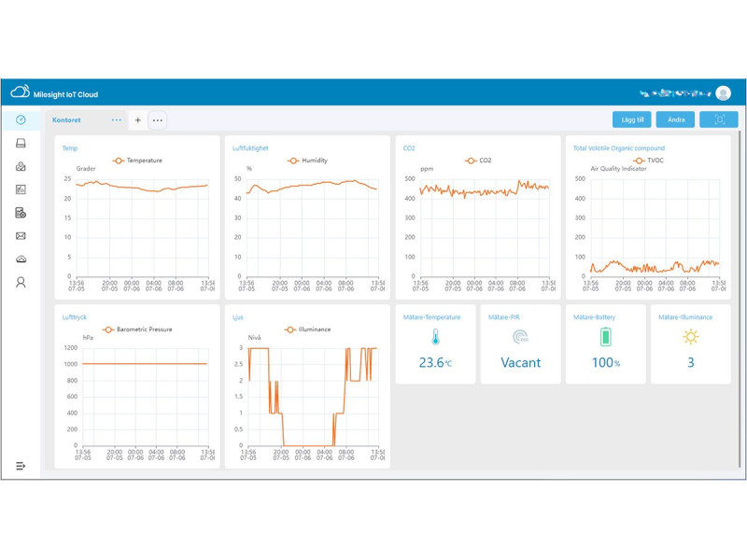Open the devices icon in sidebar

[x=21, y=143]
